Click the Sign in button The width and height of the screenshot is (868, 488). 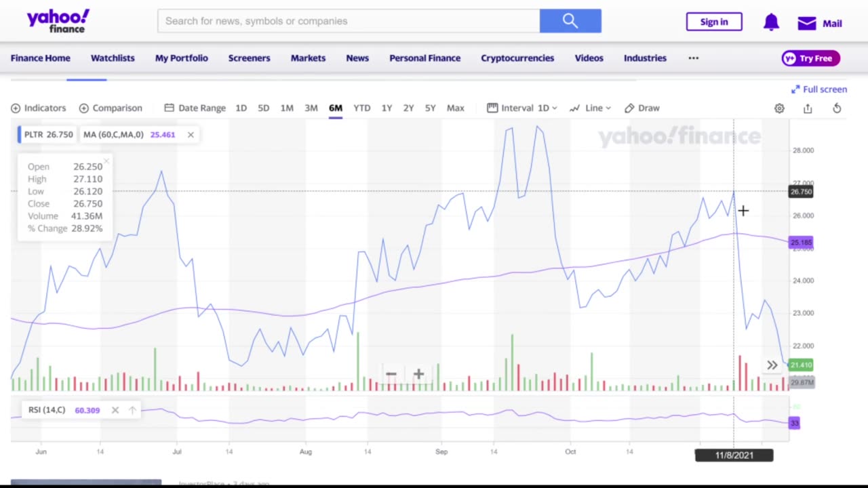pos(714,22)
